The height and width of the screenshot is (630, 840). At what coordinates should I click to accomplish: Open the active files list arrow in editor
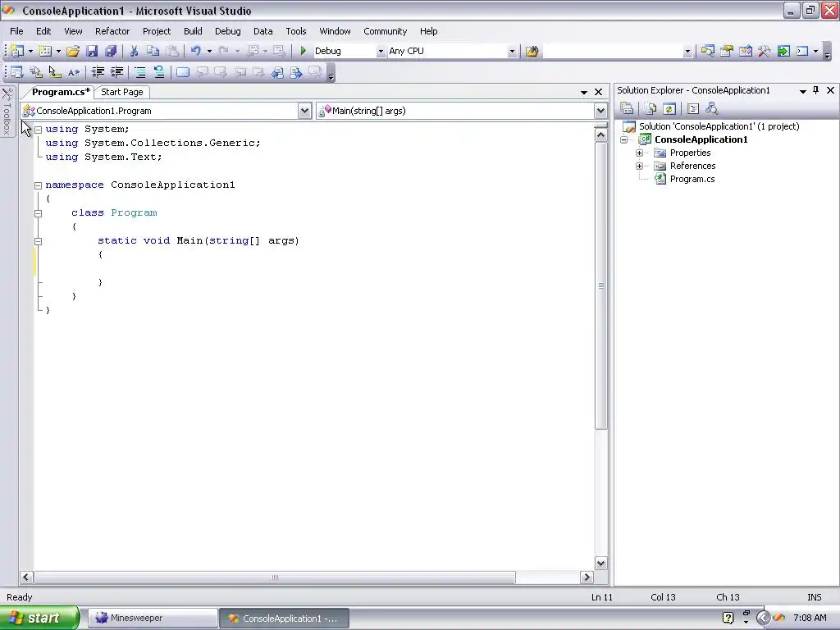tap(584, 92)
